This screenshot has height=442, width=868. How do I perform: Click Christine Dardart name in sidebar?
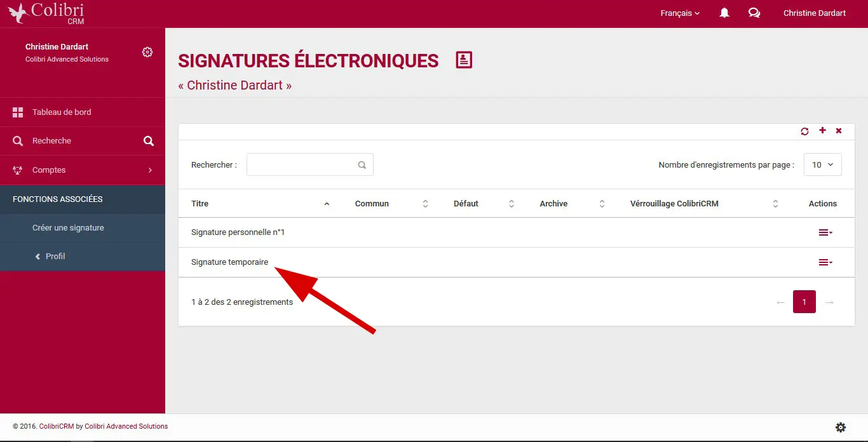click(57, 47)
